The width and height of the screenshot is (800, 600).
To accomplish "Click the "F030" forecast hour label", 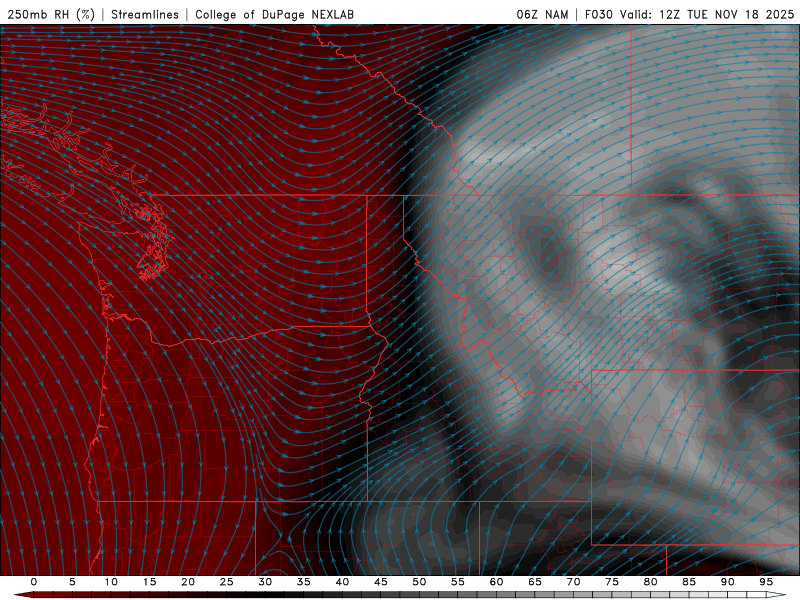I will pos(598,14).
